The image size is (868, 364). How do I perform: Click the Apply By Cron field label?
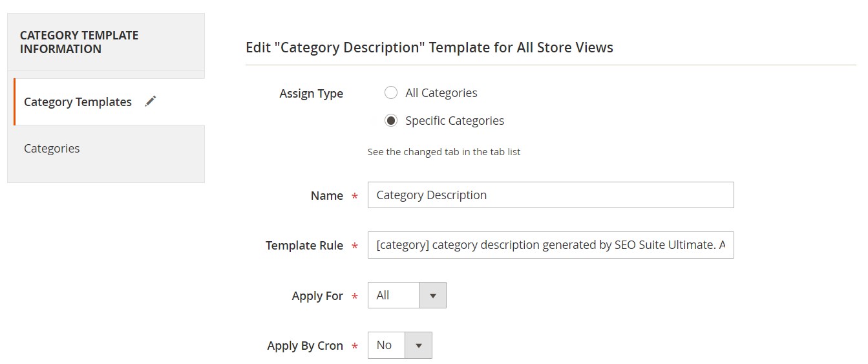[x=305, y=346]
